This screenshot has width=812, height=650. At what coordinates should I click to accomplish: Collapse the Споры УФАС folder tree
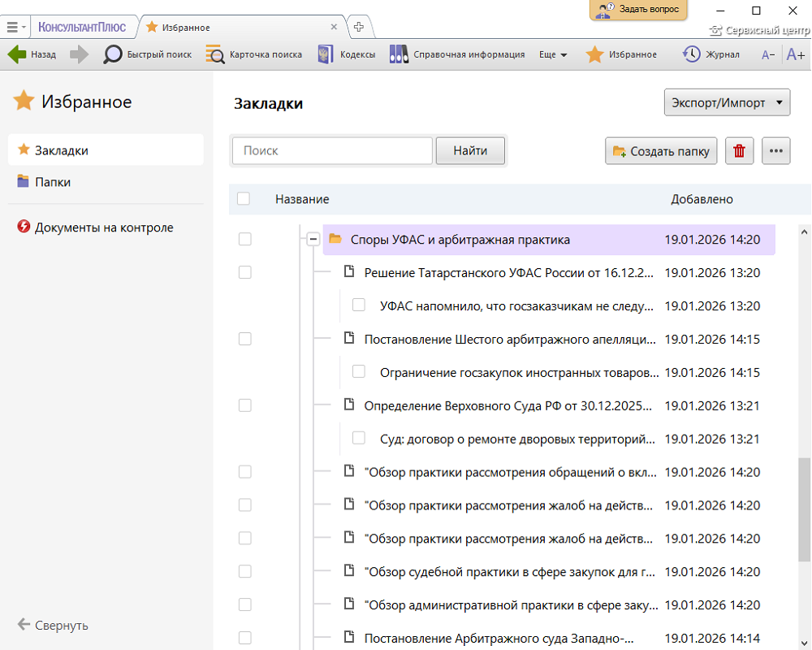point(313,239)
